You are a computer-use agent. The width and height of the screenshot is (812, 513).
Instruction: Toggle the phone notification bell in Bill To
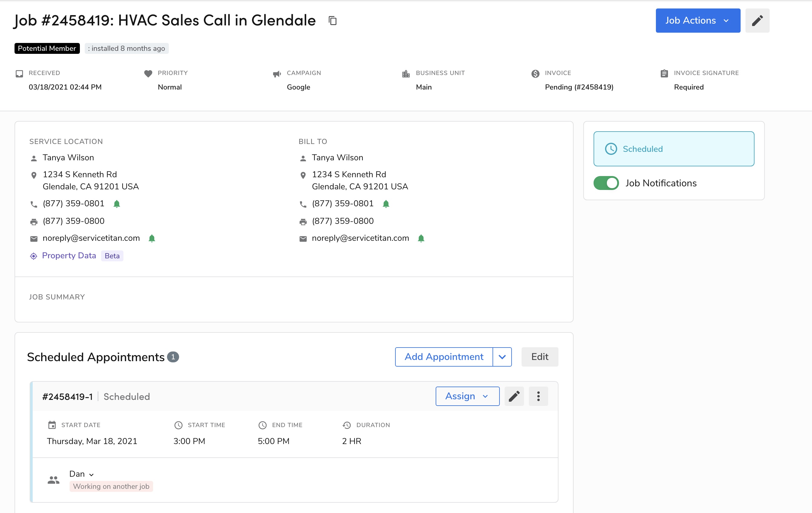coord(386,204)
